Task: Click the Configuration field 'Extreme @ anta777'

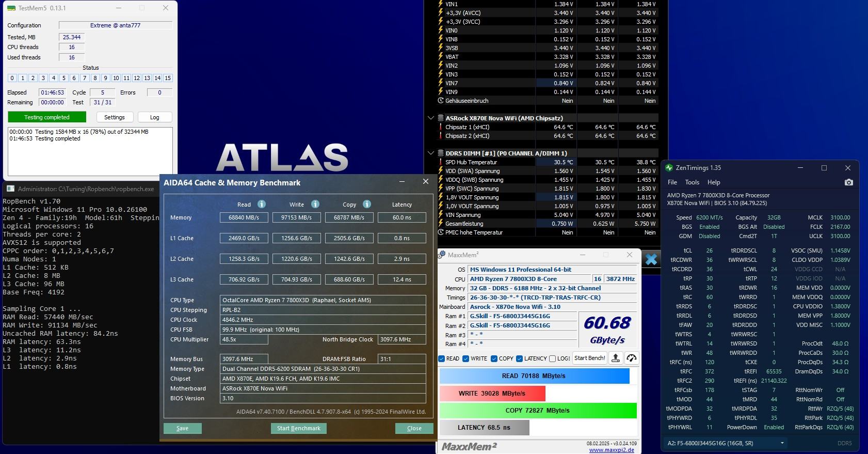Action: pyautogui.click(x=116, y=25)
